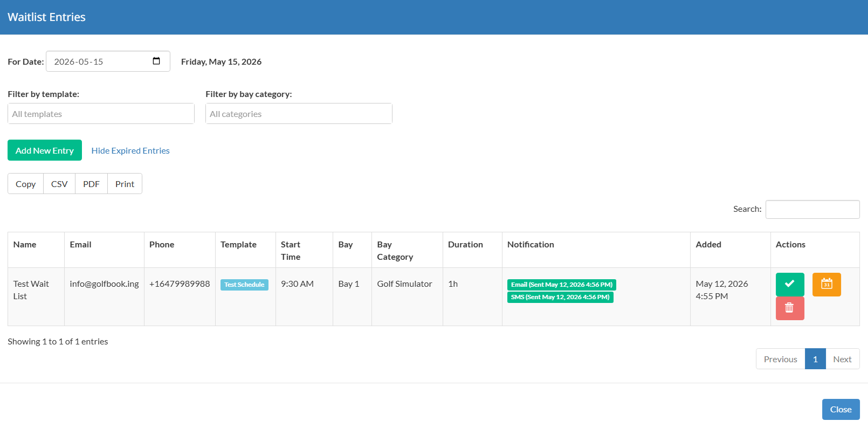Click the For Date input field

click(x=108, y=61)
